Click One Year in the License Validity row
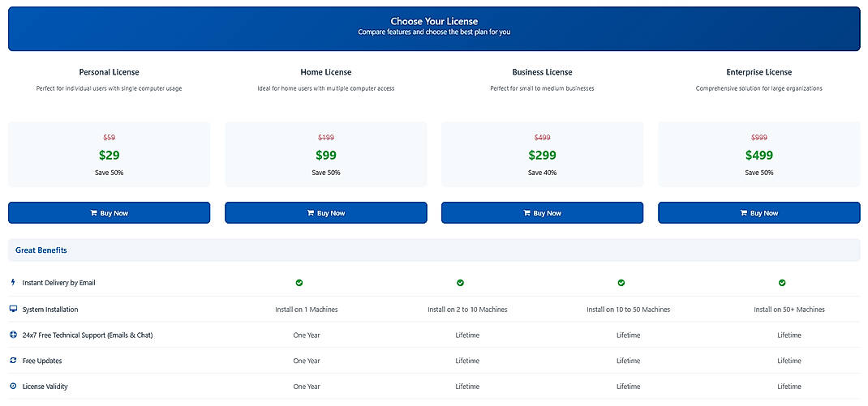Screen dimensions: 868x406 (307, 387)
